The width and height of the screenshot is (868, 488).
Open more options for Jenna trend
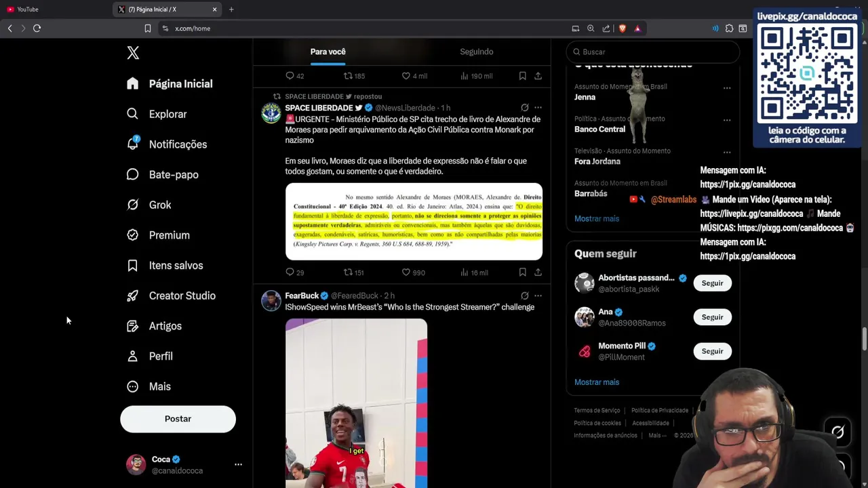pyautogui.click(x=727, y=88)
